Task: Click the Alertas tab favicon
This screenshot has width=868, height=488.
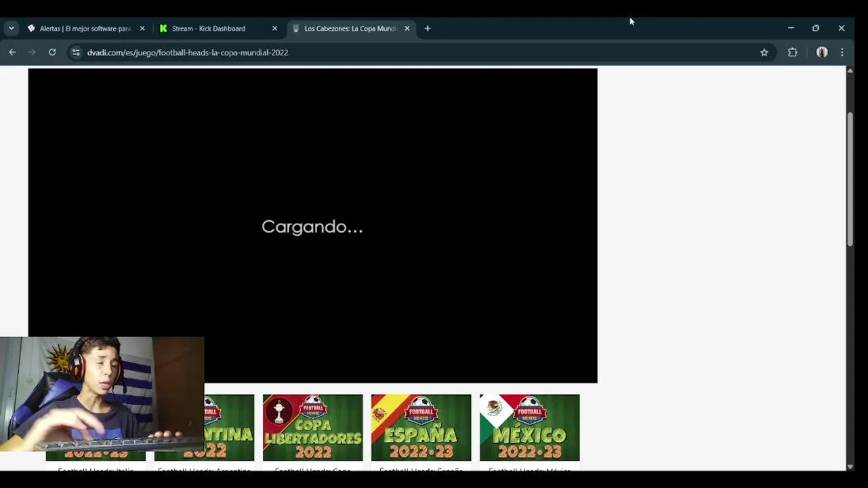Action: [31, 28]
